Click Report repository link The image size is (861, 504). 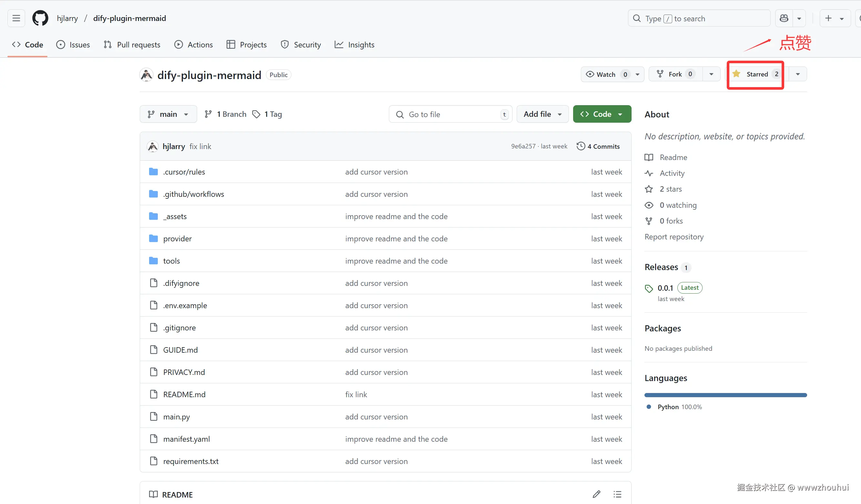[x=674, y=237]
